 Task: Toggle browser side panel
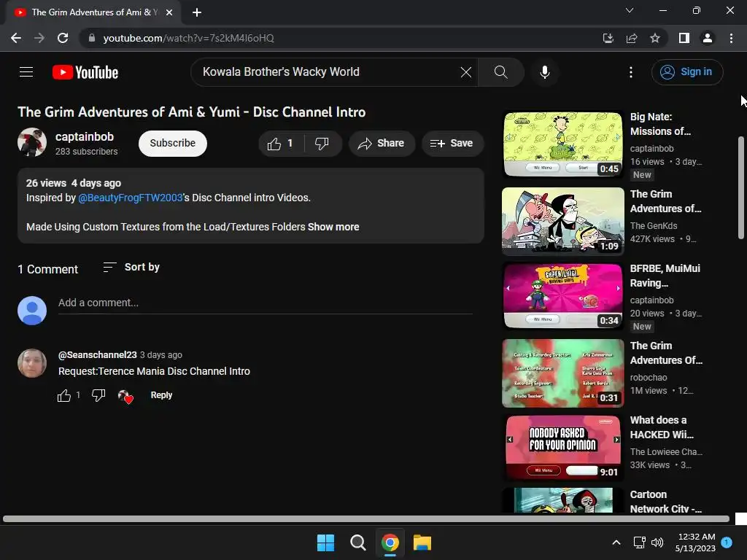pos(684,38)
